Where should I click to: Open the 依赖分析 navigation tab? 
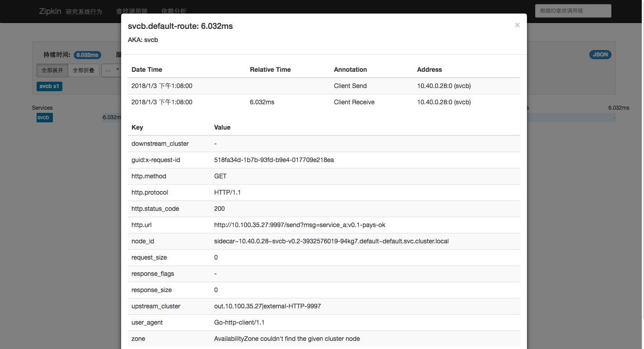coord(174,11)
